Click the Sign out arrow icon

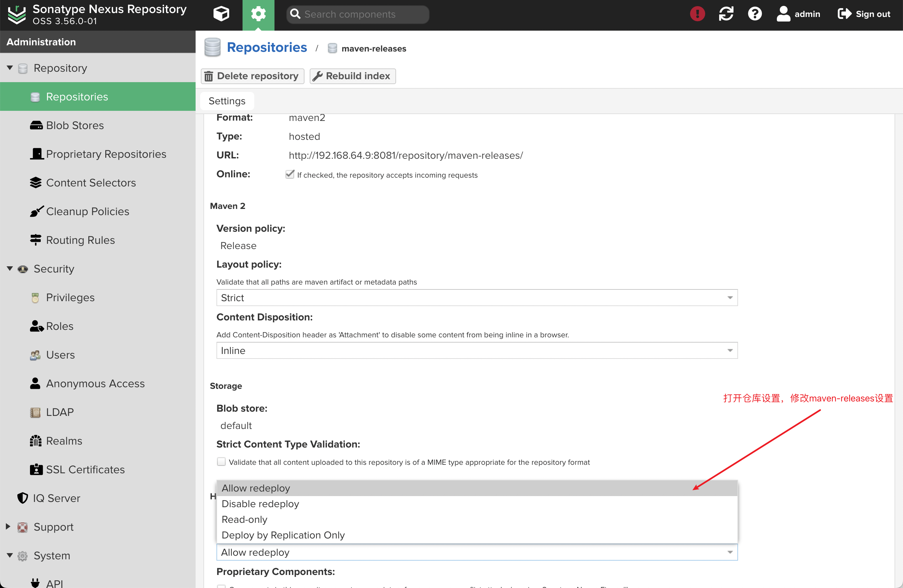844,14
